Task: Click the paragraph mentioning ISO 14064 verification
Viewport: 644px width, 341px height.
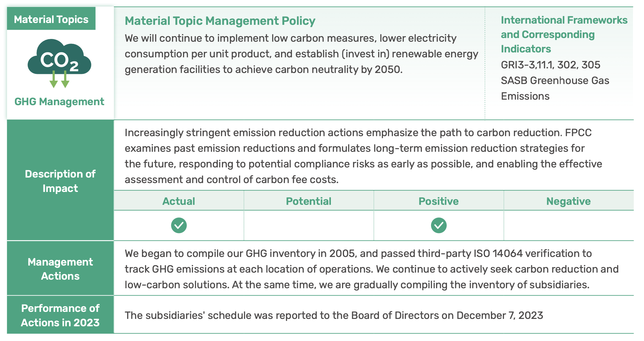Action: pos(372,269)
